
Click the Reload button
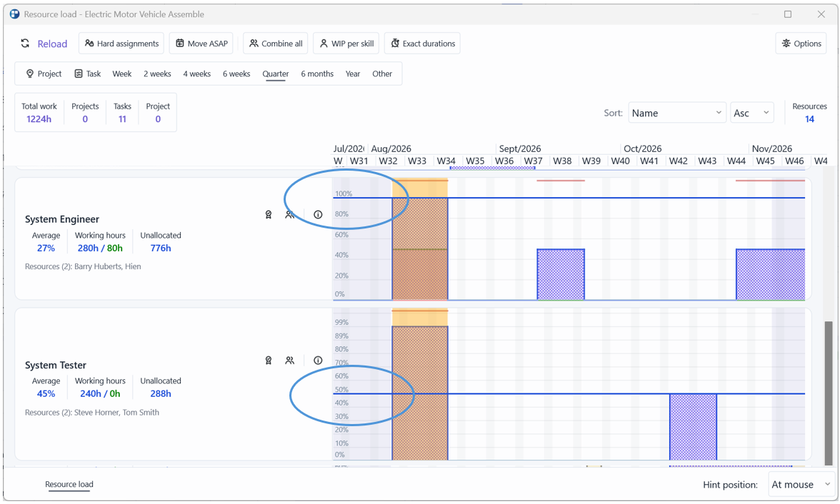pos(44,44)
